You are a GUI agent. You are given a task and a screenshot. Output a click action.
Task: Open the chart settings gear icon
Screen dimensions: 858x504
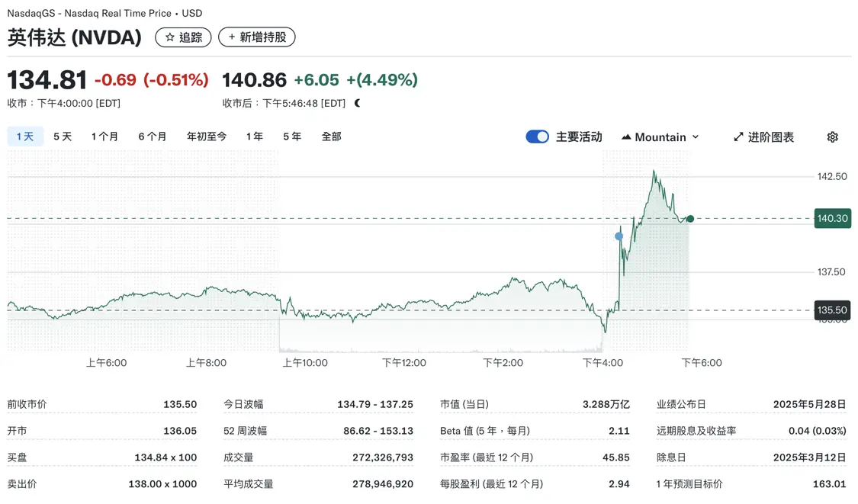(x=832, y=137)
